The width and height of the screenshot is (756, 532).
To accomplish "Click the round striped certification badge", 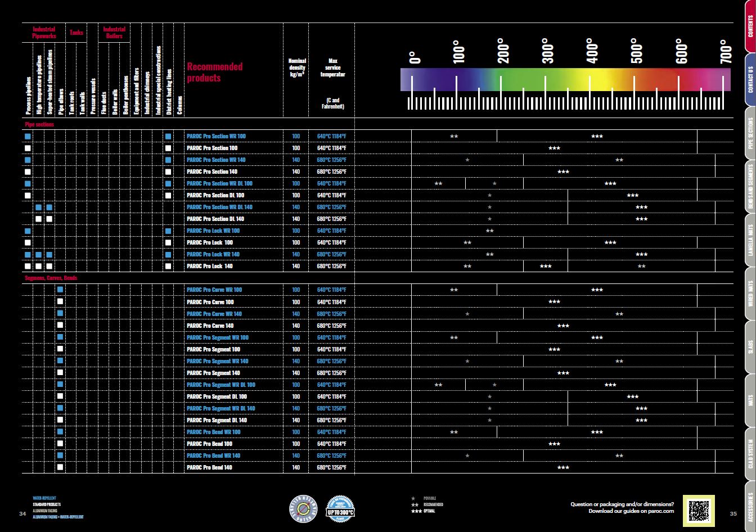I will pyautogui.click(x=303, y=508).
